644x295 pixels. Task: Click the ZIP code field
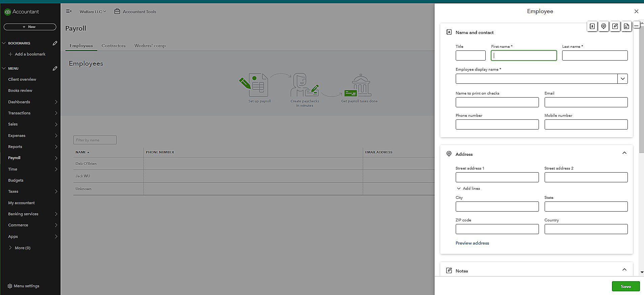[x=497, y=229]
